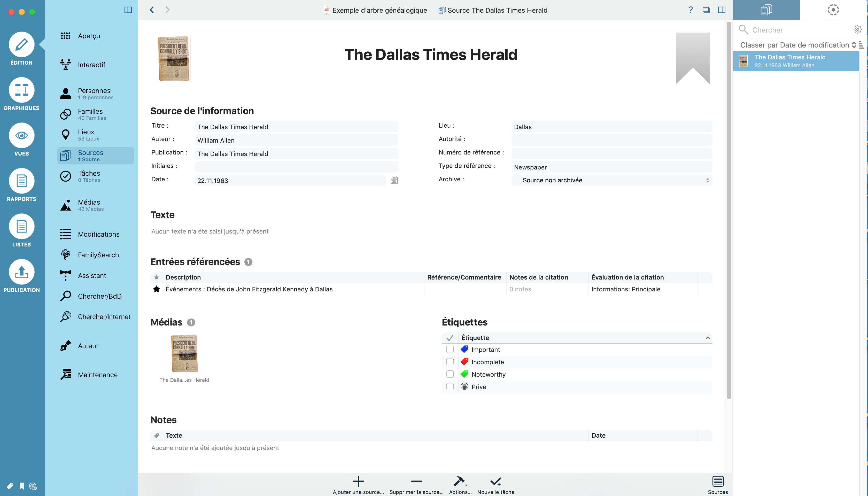Open search settings gear
This screenshot has height=496, width=868.
(x=857, y=30)
